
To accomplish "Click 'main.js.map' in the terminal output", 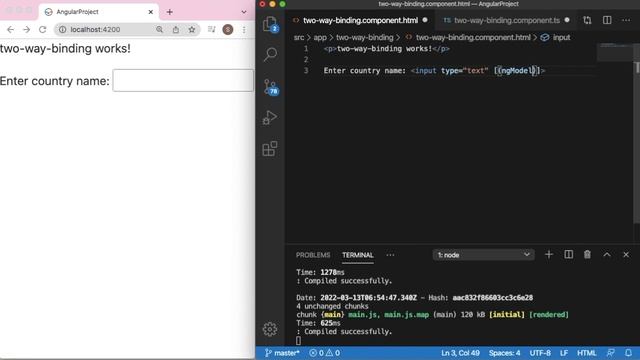I will tap(407, 315).
